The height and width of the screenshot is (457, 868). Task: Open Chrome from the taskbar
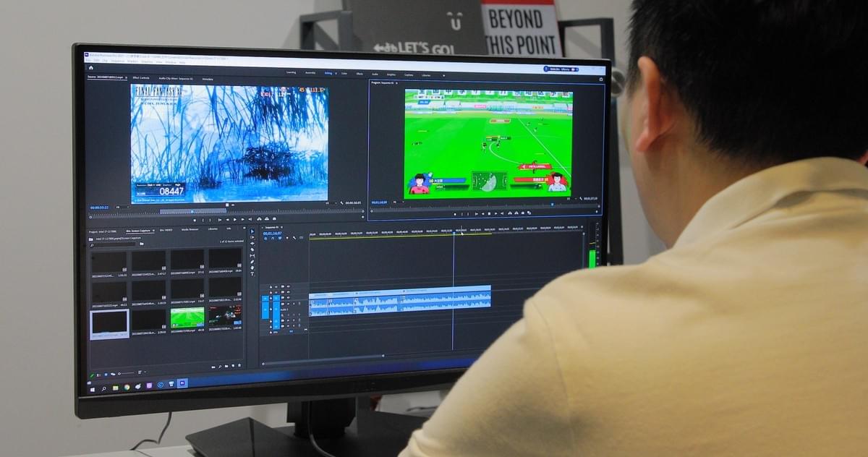point(127,387)
